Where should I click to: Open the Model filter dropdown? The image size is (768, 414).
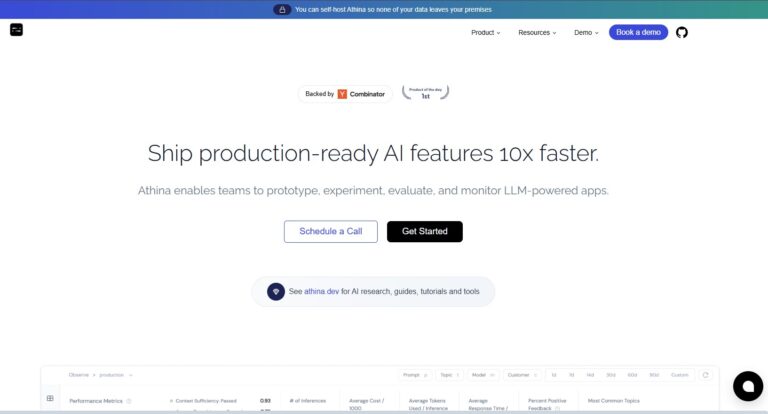pos(483,375)
